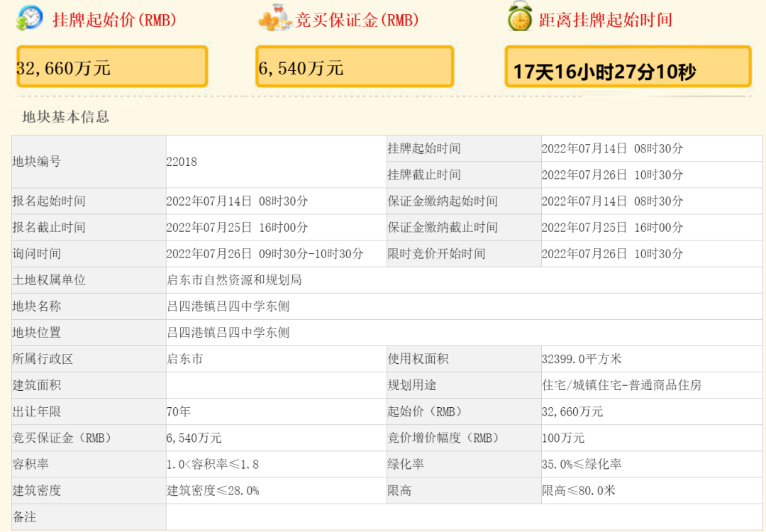Click the 32,660万元 starting price box

tap(112, 67)
